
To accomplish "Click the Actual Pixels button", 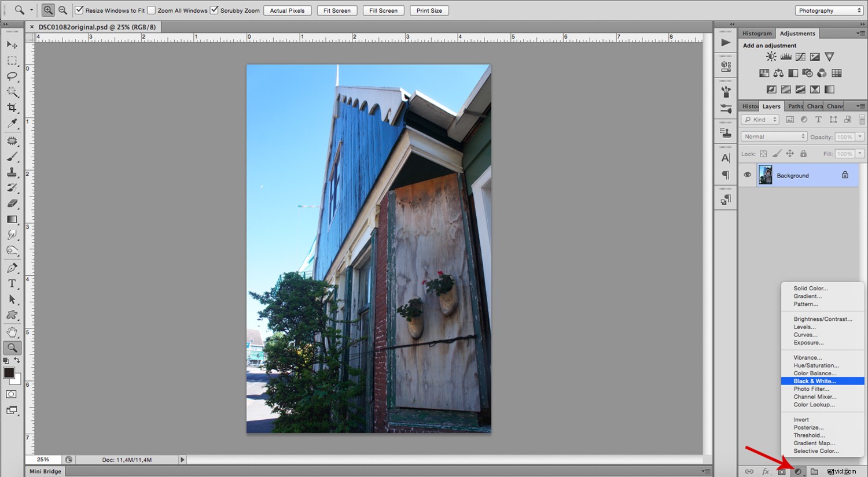I will pyautogui.click(x=287, y=10).
